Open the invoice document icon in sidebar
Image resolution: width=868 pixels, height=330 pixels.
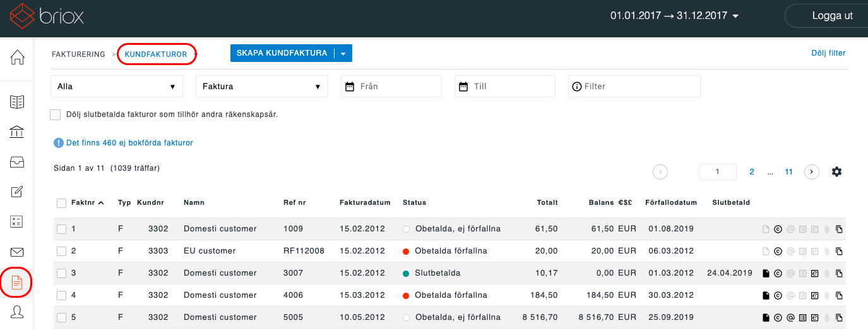17,283
